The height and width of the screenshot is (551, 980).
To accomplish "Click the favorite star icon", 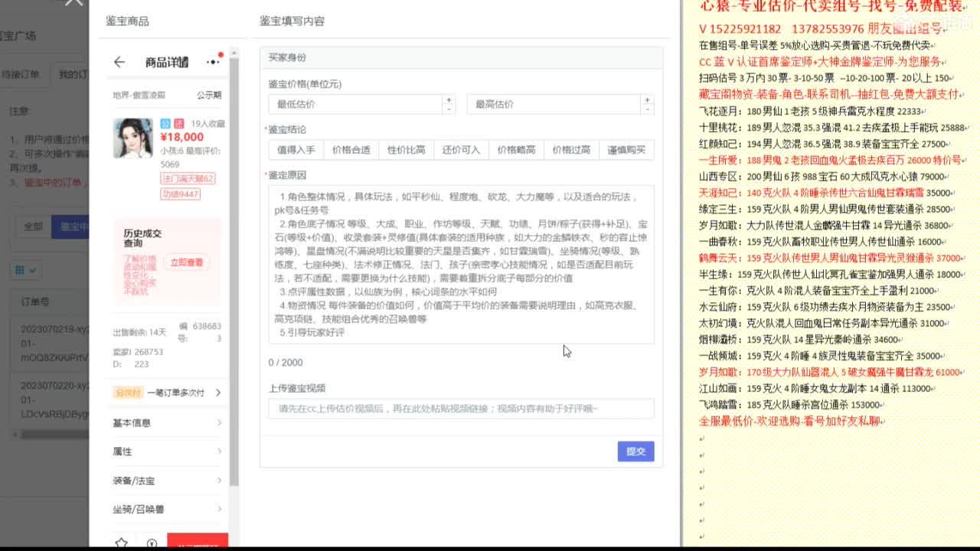I will (121, 543).
